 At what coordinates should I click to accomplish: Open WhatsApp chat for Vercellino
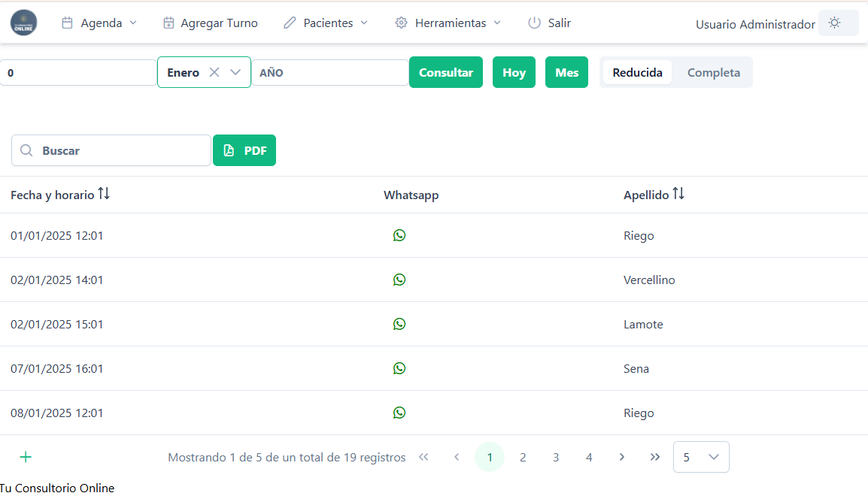pyautogui.click(x=399, y=280)
